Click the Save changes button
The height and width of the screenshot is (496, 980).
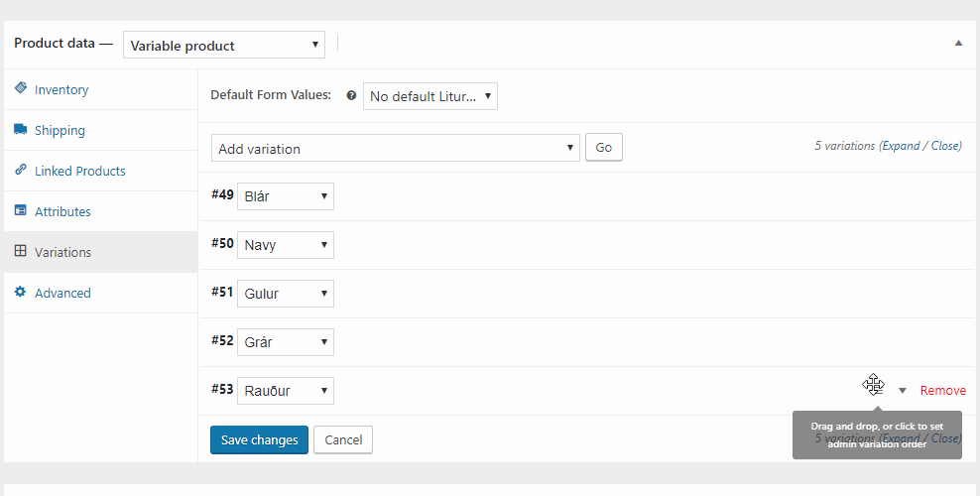point(259,439)
